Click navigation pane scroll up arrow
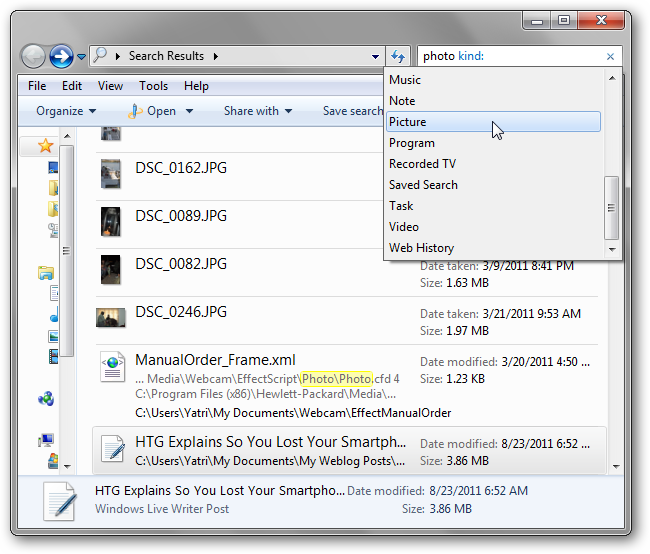The image size is (650, 554). 67,136
